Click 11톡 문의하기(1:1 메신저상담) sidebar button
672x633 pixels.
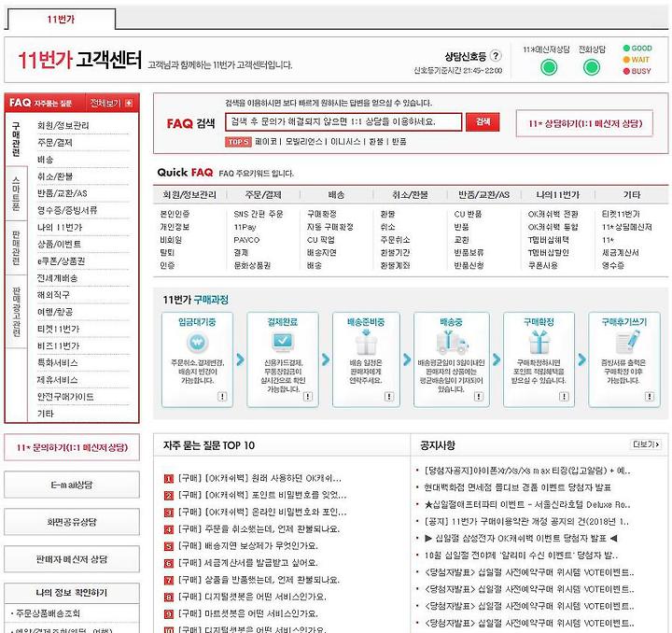tap(72, 447)
